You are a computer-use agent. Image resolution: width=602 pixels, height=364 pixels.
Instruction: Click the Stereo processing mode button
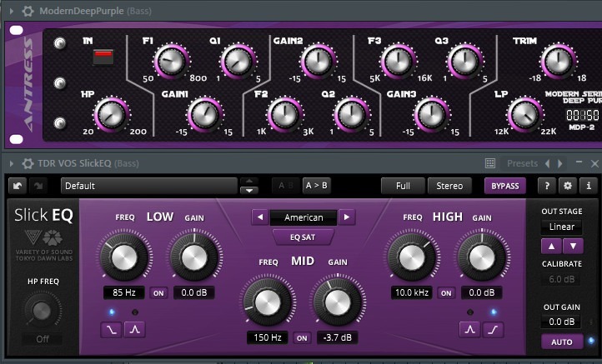point(449,186)
